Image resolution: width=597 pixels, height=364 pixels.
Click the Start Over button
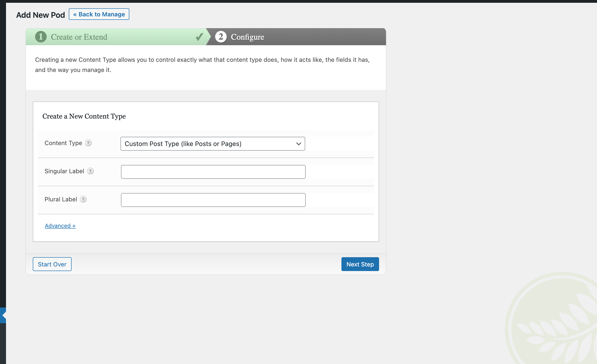[x=52, y=264]
